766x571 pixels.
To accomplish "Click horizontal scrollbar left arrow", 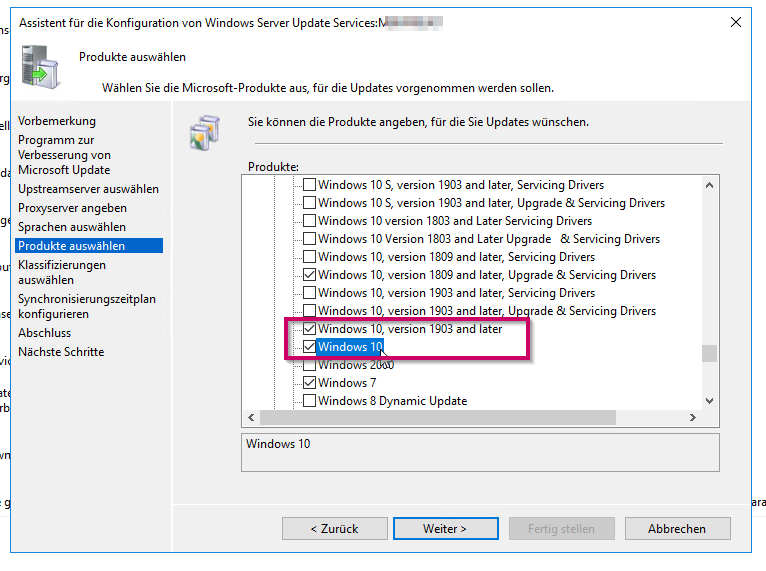I will [251, 418].
